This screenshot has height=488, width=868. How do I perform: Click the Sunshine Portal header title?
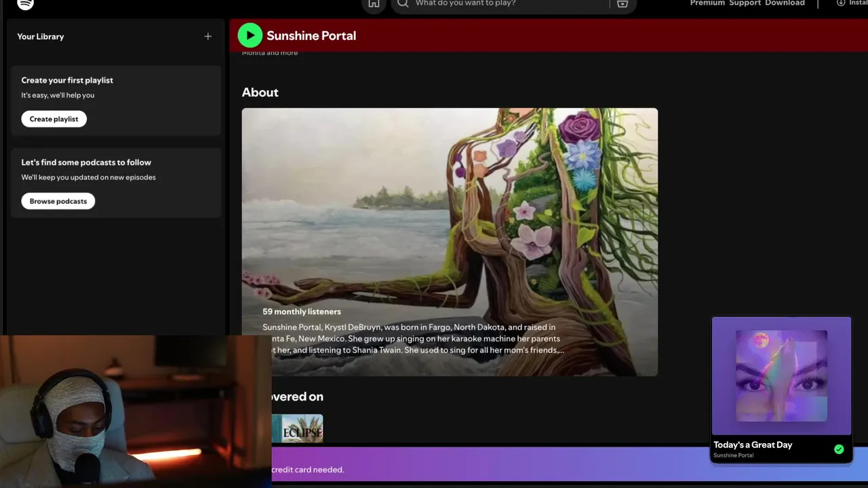click(311, 36)
